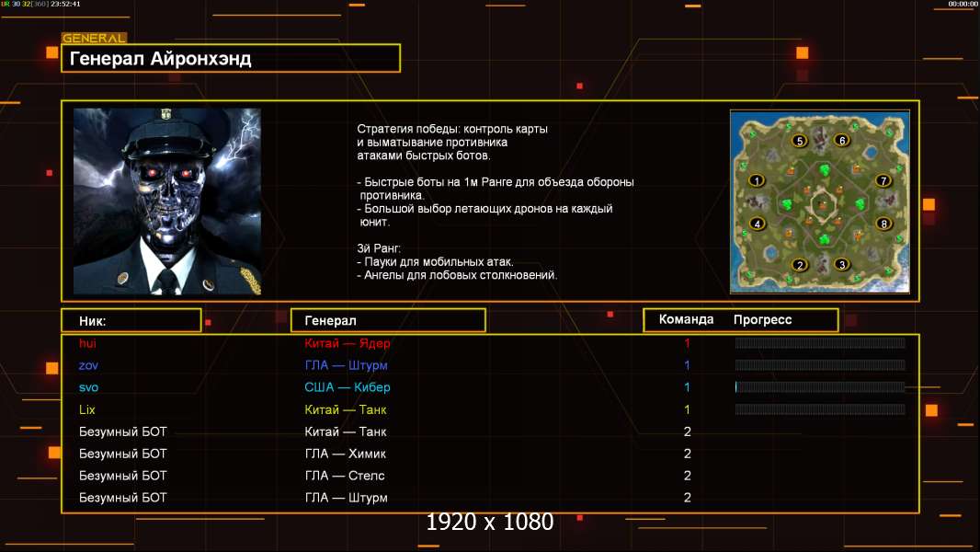Click team number 2 in the 'ГЛА — Химик' row
Viewport: 980px width, 552px height.
(x=687, y=454)
